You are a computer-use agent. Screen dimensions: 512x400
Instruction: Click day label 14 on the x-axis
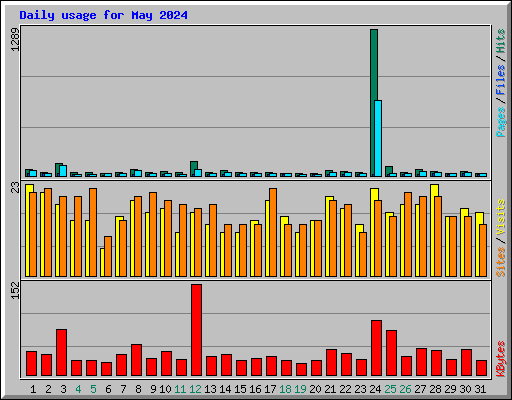225,389
